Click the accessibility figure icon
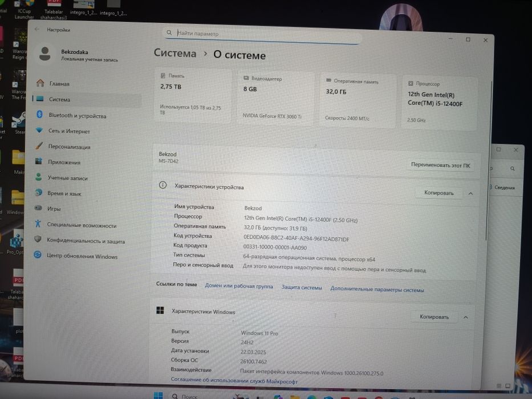This screenshot has width=532, height=399. (x=38, y=223)
